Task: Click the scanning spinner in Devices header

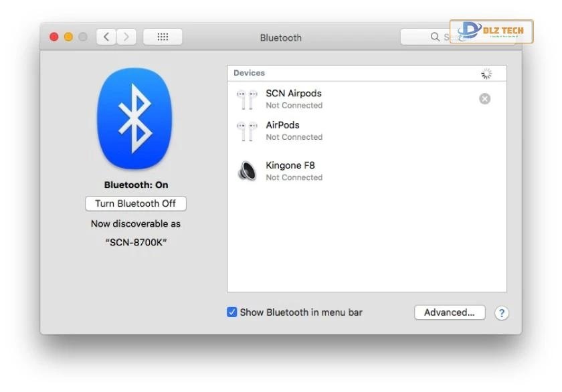Action: click(x=486, y=74)
